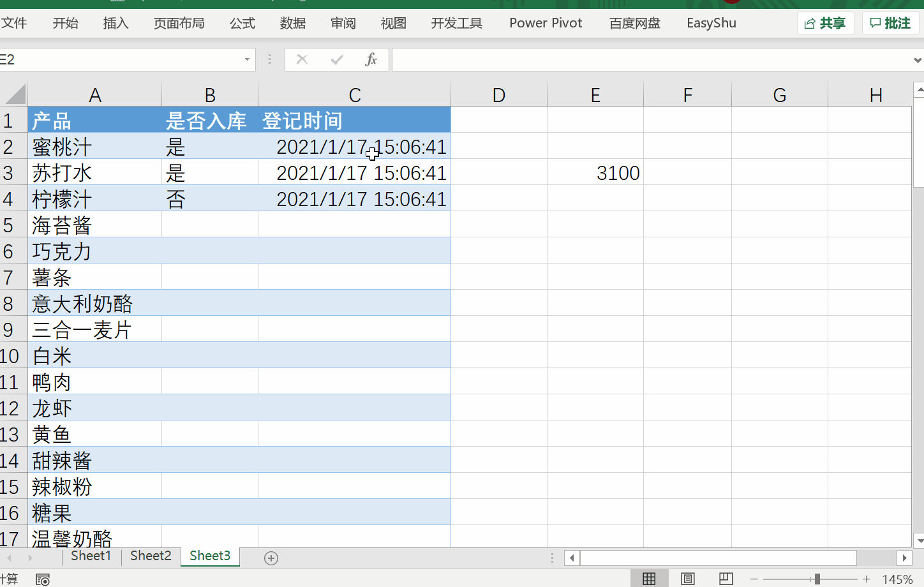The height and width of the screenshot is (587, 924).
Task: Click the confirm entry checkmark icon
Action: (337, 59)
